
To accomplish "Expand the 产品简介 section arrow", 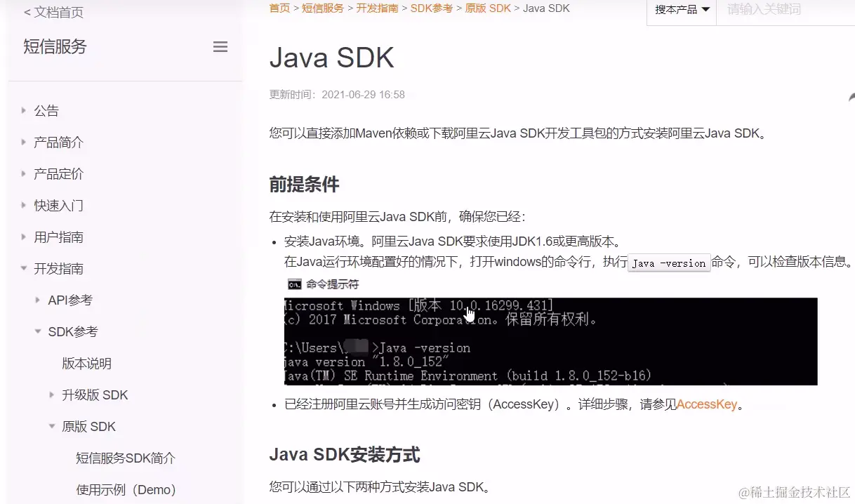I will 24,142.
